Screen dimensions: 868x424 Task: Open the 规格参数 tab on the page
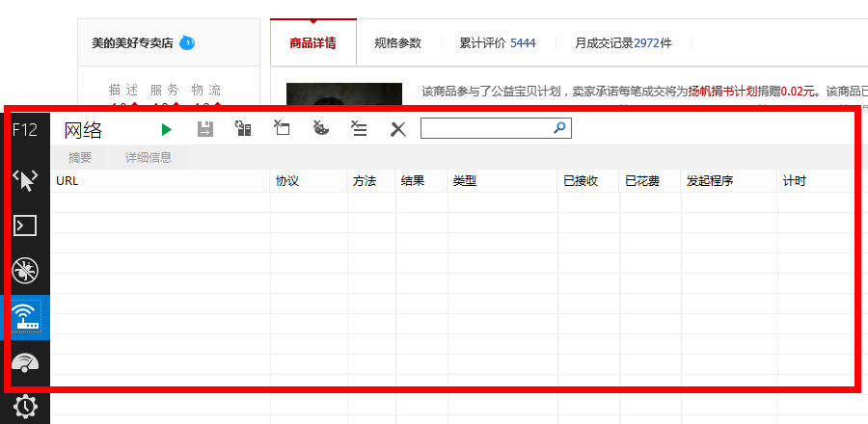397,43
